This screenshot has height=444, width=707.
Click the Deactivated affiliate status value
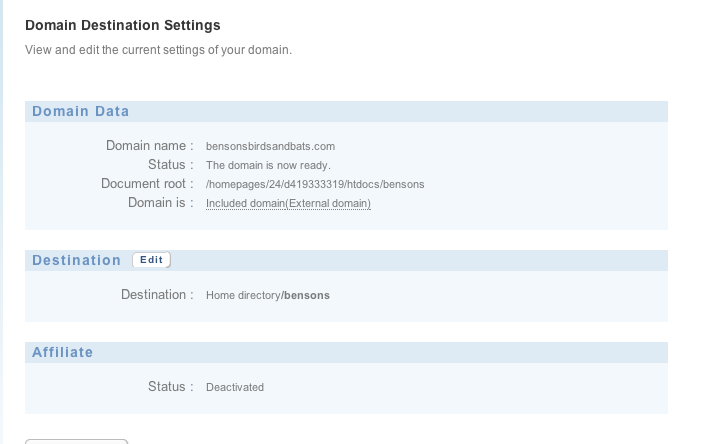(235, 387)
